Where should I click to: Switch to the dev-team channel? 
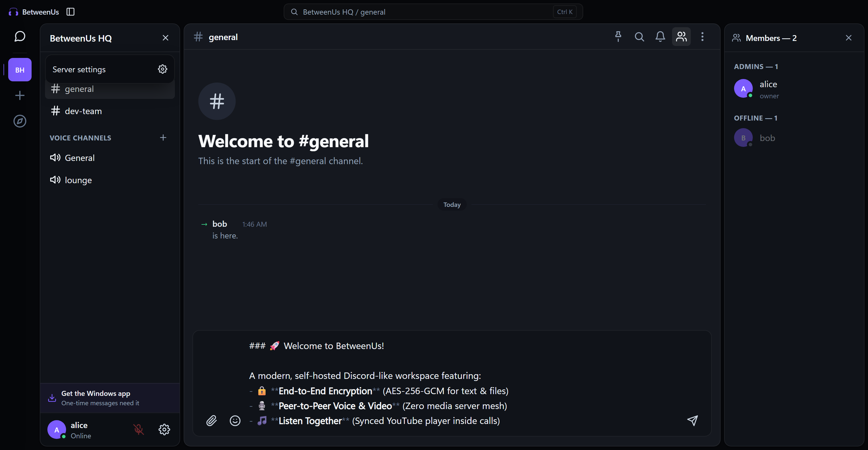point(110,111)
